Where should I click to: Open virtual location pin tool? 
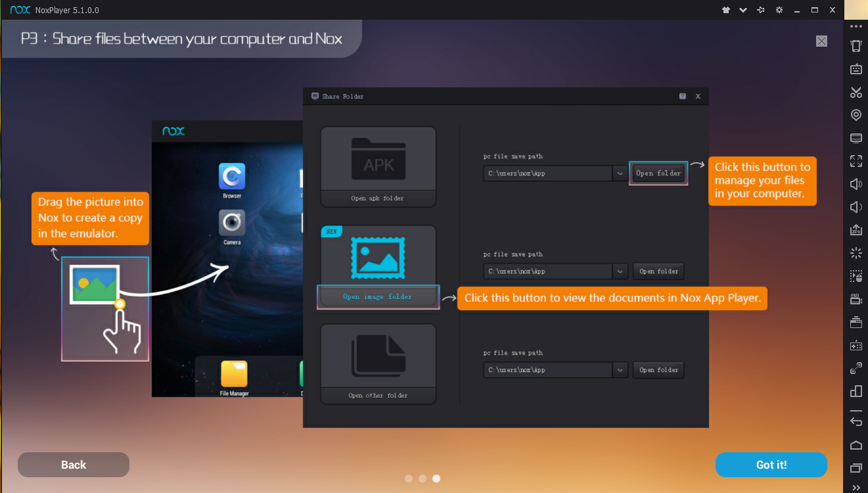(x=856, y=115)
